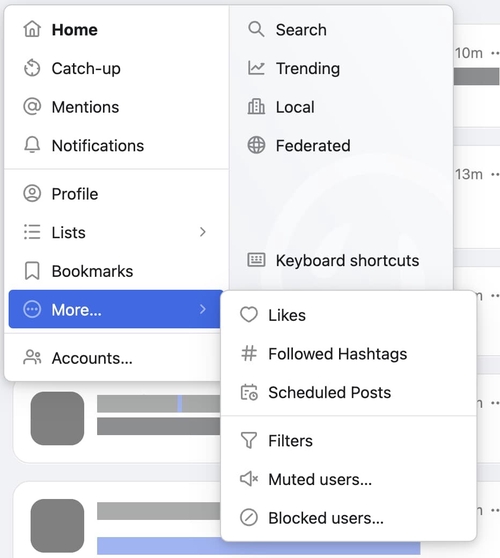This screenshot has width=500, height=558.
Task: Open Catch-up via its clock icon
Action: [x=32, y=68]
